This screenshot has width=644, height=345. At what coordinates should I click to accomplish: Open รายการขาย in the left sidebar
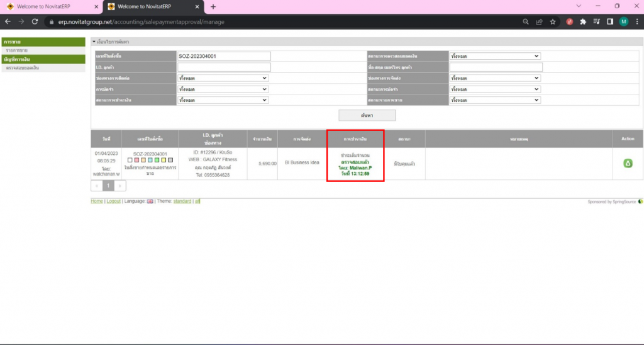click(16, 50)
